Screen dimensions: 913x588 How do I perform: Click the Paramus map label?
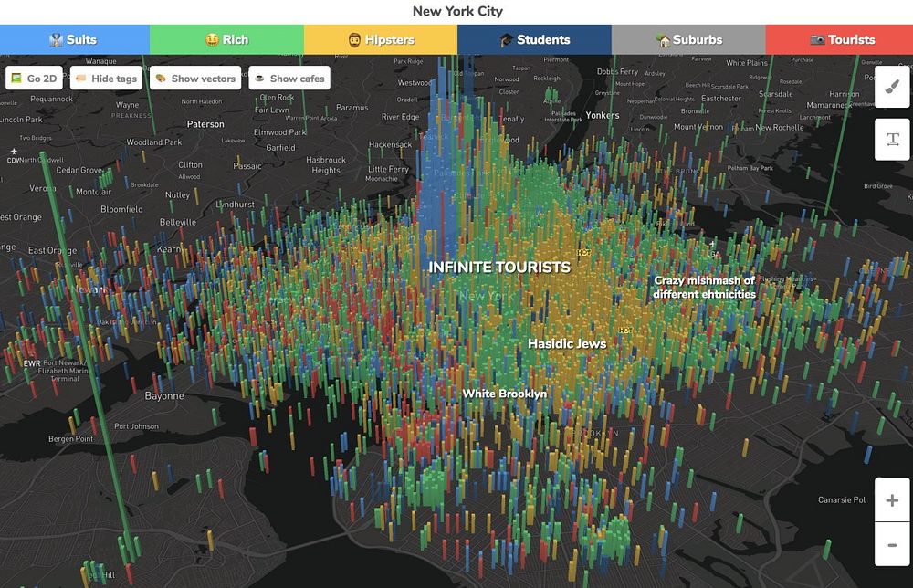click(352, 107)
